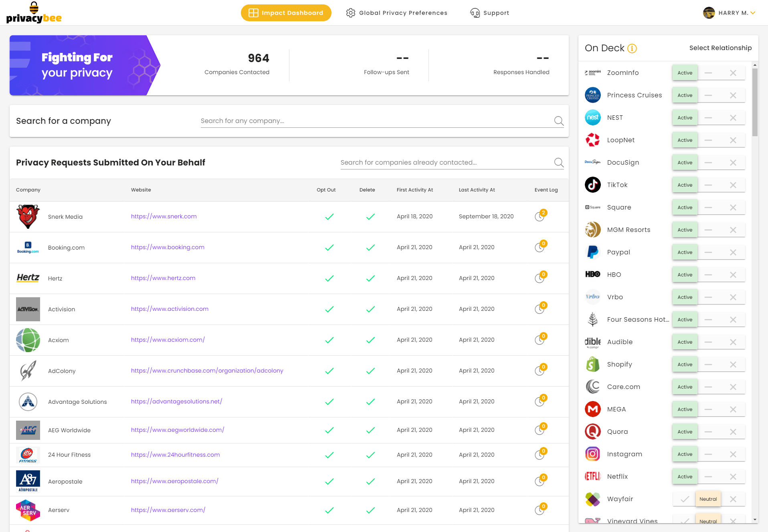Set ZoomInfo relationship to Active

[685, 73]
